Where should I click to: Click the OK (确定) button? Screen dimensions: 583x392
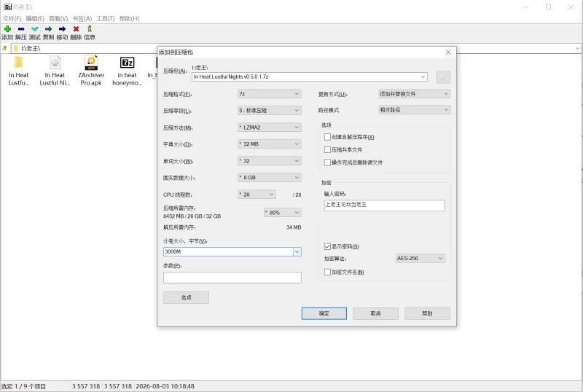click(x=324, y=313)
